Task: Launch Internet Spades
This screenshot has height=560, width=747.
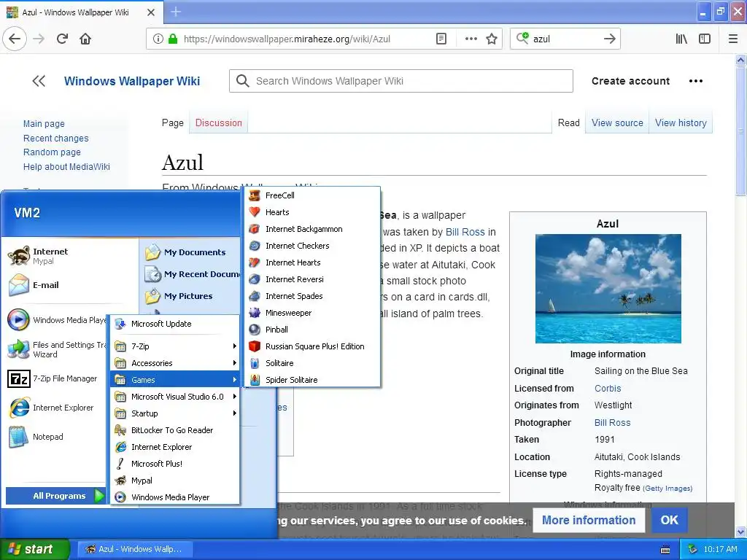Action: pyautogui.click(x=312, y=296)
